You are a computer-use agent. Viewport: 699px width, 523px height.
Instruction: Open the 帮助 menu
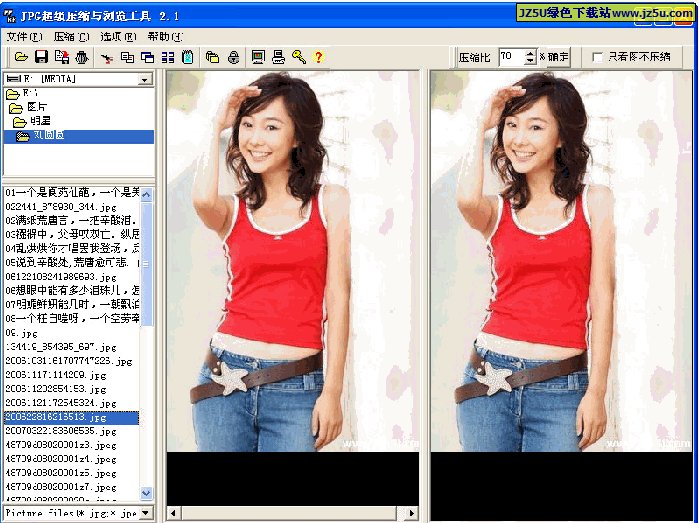click(165, 37)
